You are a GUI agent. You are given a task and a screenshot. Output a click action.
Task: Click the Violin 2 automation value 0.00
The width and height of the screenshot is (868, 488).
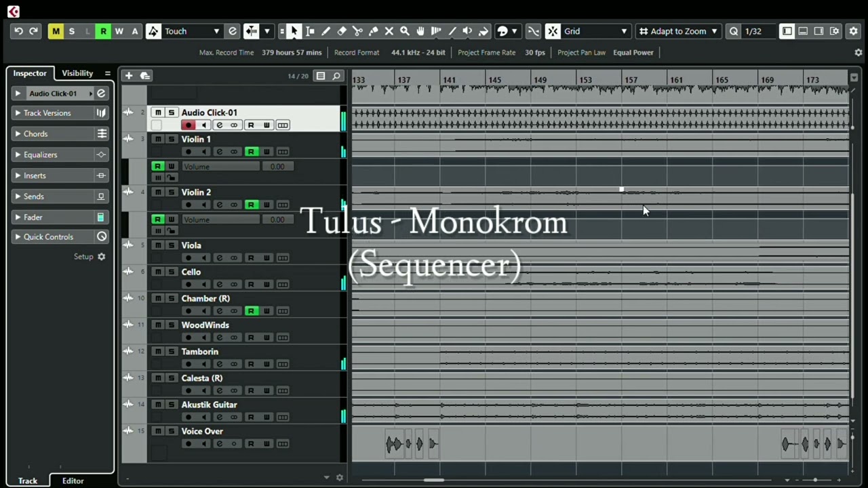[x=277, y=220]
